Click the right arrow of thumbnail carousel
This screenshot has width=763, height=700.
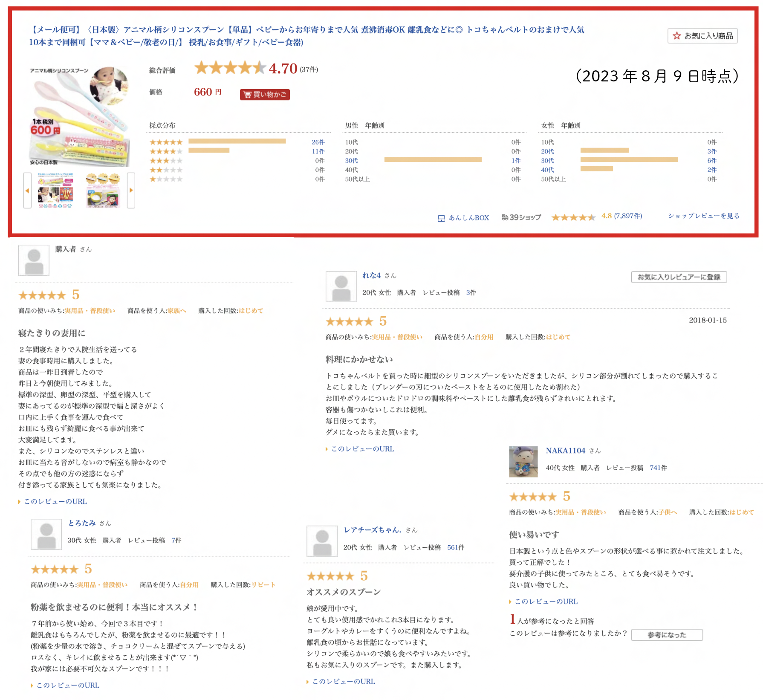tap(131, 191)
